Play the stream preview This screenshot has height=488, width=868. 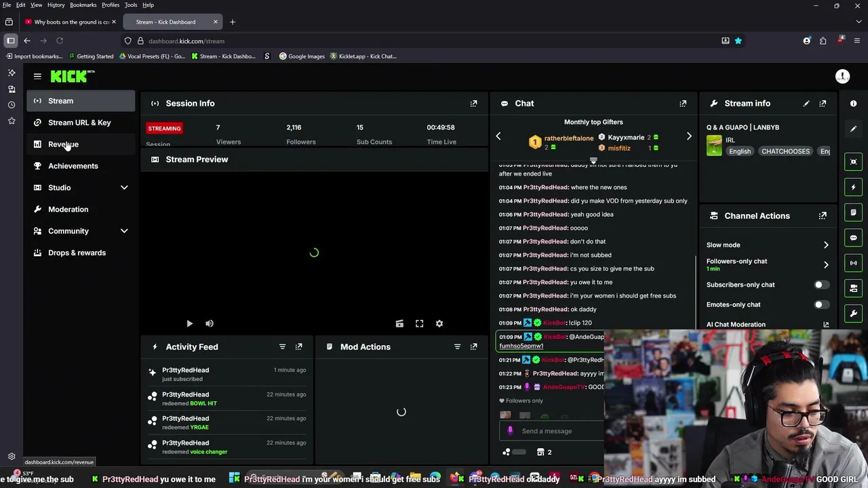pyautogui.click(x=189, y=324)
